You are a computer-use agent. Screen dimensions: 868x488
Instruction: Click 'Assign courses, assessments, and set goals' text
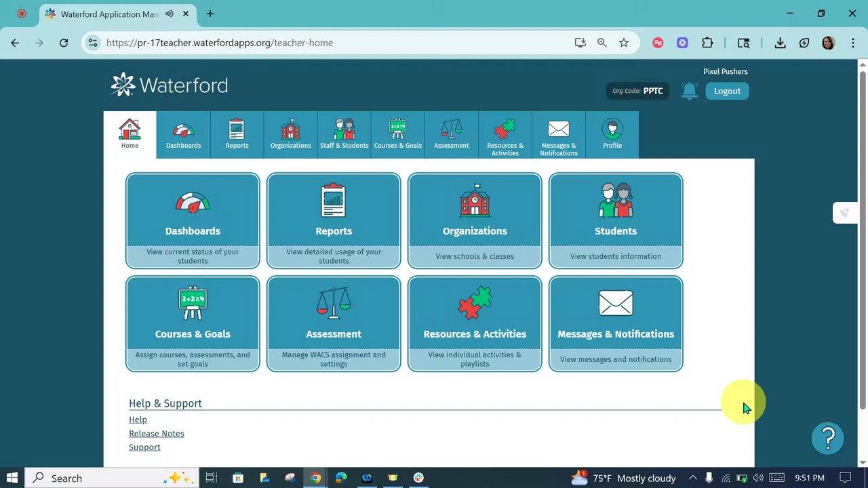pyautogui.click(x=193, y=359)
